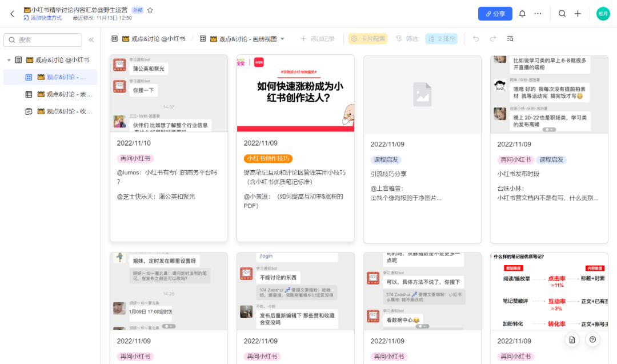Open the 2 排序 sort settings

[441, 39]
